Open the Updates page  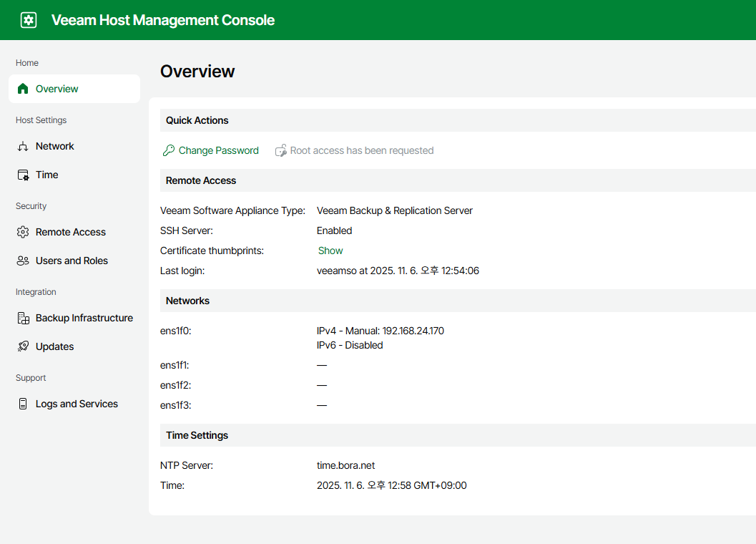[x=74, y=346]
